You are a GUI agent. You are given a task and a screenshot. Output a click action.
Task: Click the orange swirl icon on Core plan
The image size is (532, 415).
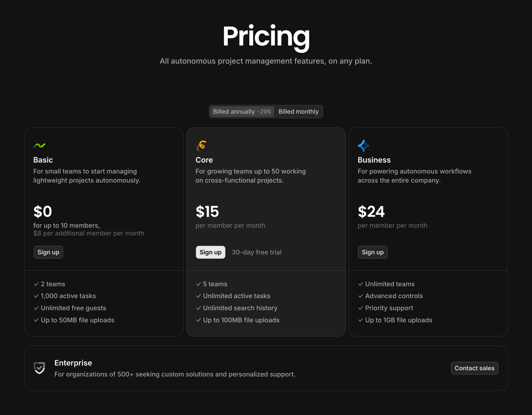point(202,145)
